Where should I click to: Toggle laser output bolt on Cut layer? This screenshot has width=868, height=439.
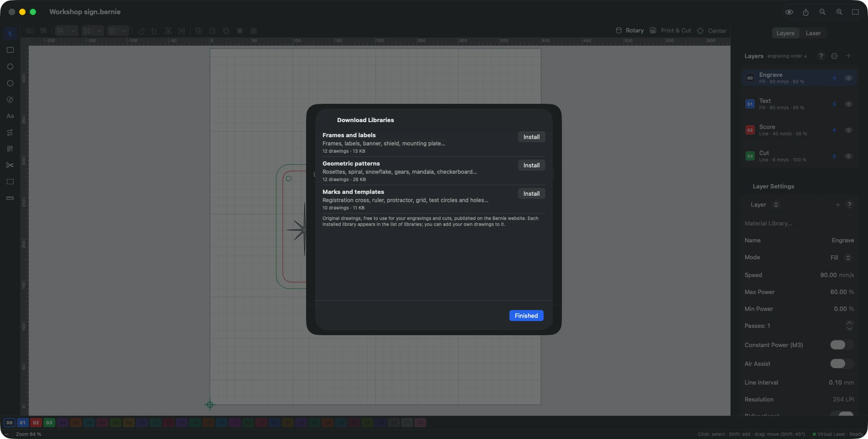pos(834,156)
